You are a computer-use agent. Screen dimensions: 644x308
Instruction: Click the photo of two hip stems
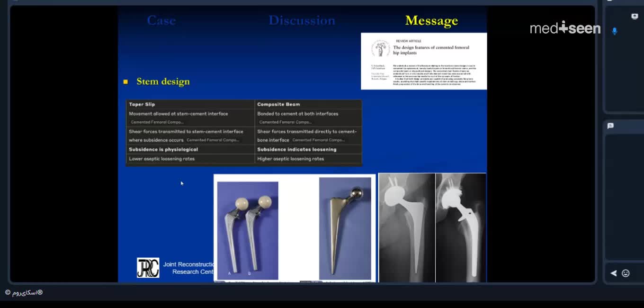coord(248,230)
